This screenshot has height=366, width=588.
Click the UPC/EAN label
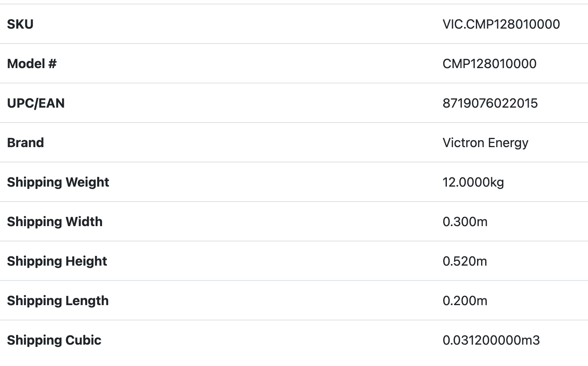click(36, 103)
